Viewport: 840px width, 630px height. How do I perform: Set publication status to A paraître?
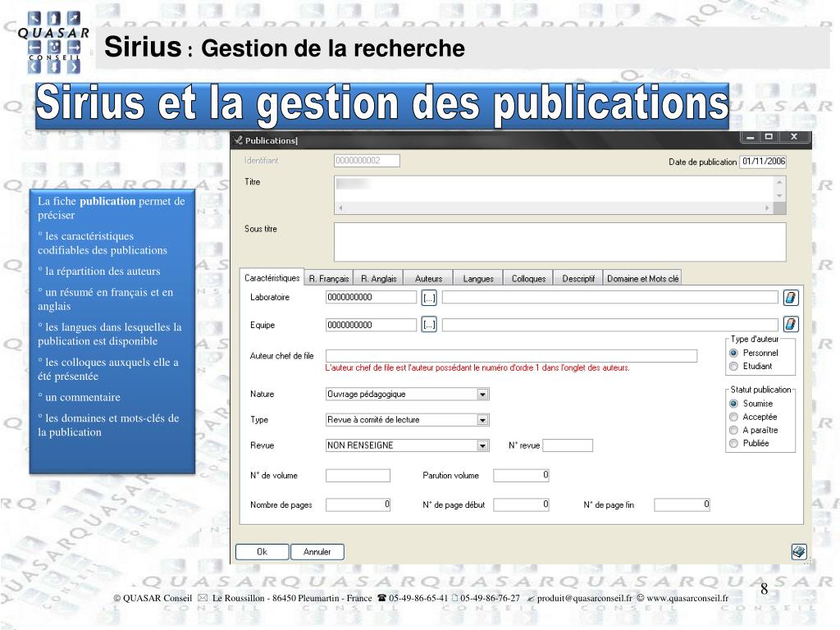point(733,430)
